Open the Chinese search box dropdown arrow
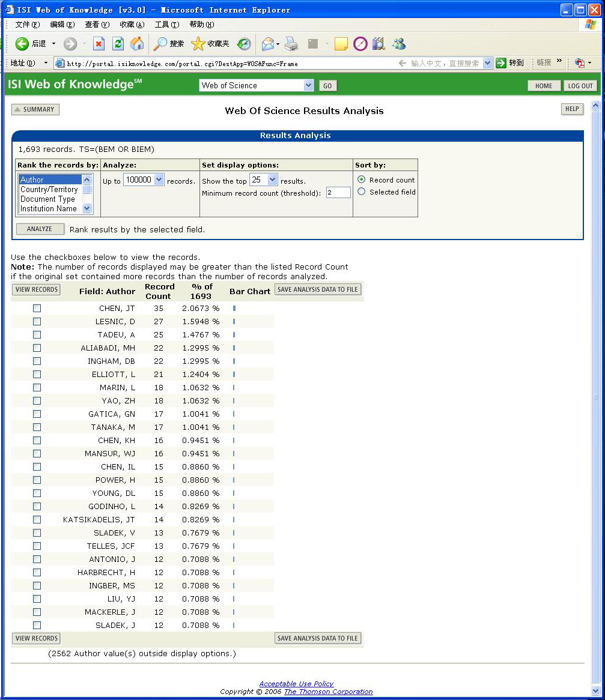 click(x=487, y=63)
